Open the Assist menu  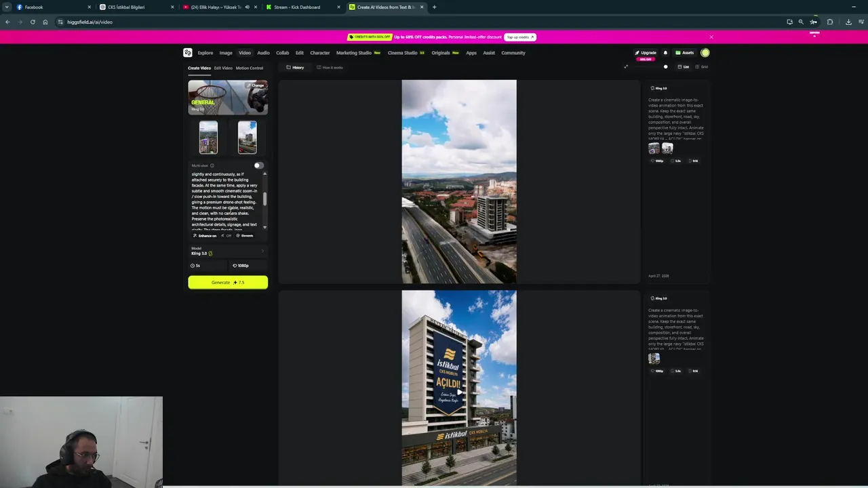point(489,53)
